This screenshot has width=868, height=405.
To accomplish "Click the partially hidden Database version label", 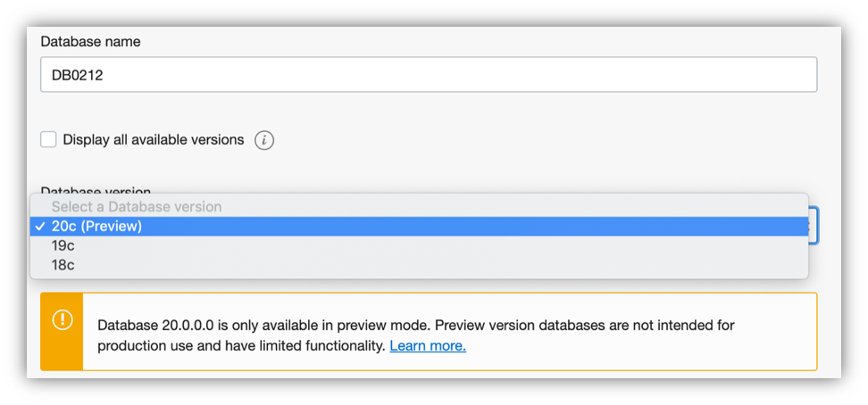I will point(96,190).
